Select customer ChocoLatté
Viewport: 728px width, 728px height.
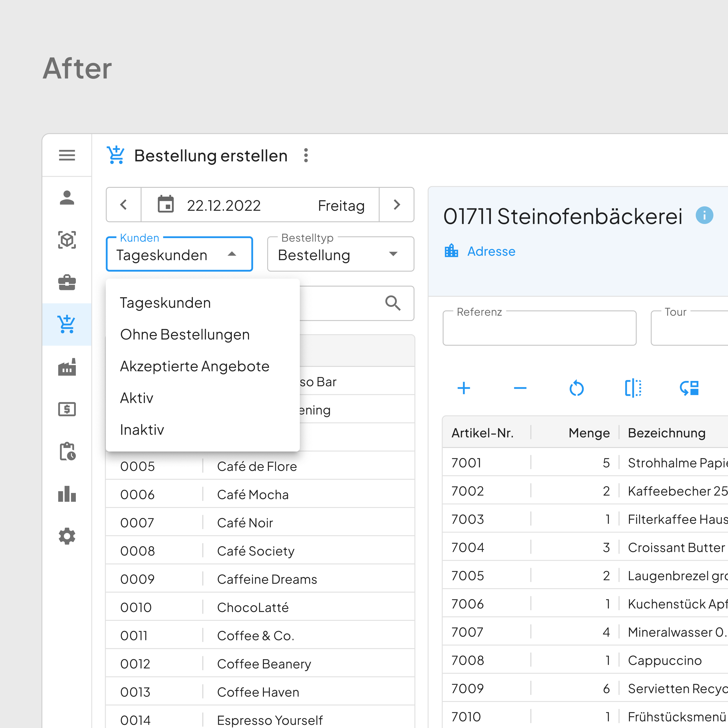[260, 607]
